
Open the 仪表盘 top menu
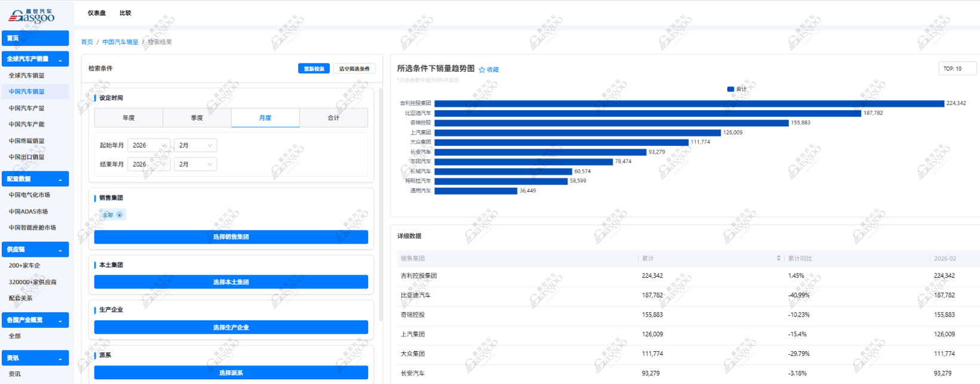[96, 13]
